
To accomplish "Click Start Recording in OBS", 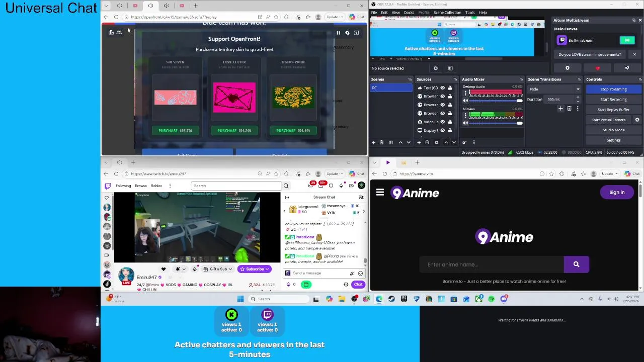I will (x=613, y=100).
